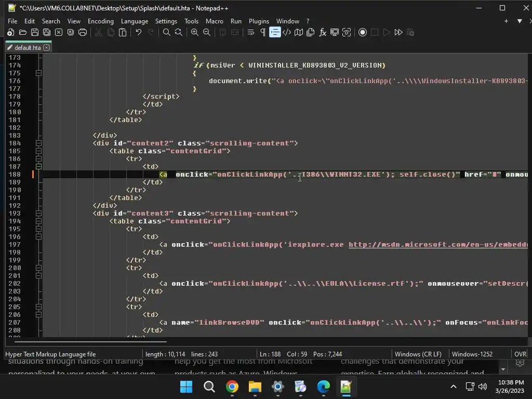The width and height of the screenshot is (532, 399).
Task: Open File Explorer from taskbar
Action: (255, 387)
